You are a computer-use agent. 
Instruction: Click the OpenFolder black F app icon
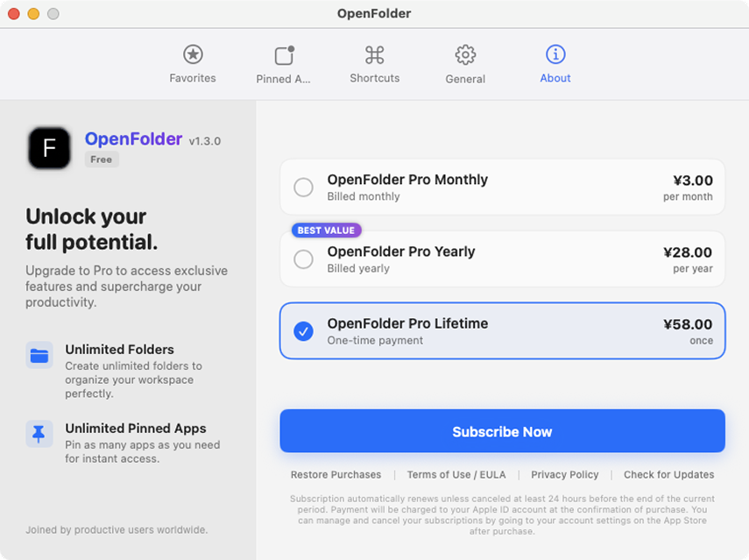click(x=49, y=148)
